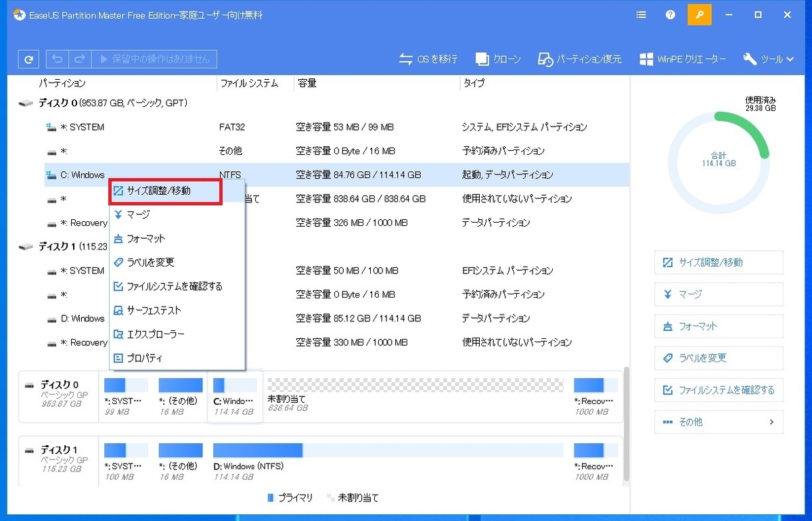This screenshot has height=521, width=812.
Task: Select Disk 0 SYSTEM partition row
Action: pos(336,127)
